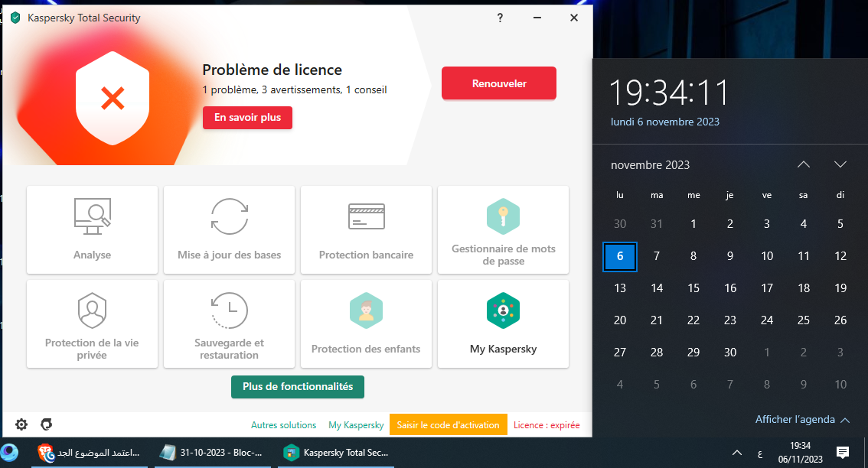Click Kaspersky Total Security taskbar item
Screen dimensions: 868x468
[x=335, y=453]
